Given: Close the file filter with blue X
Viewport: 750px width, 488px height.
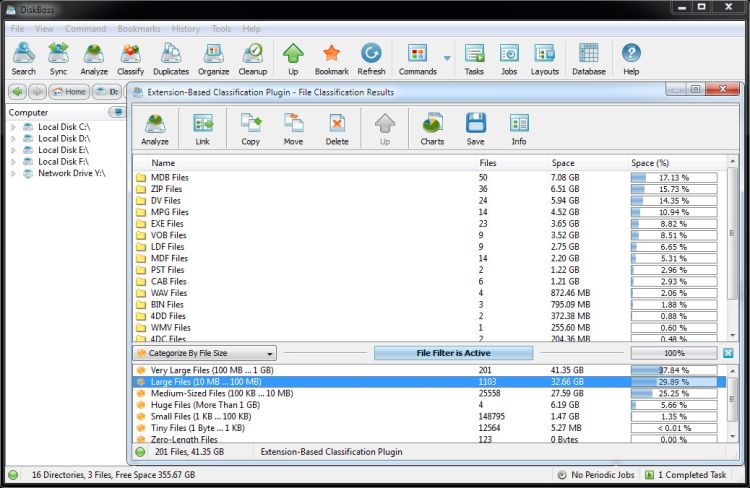Looking at the screenshot, I should [x=728, y=353].
